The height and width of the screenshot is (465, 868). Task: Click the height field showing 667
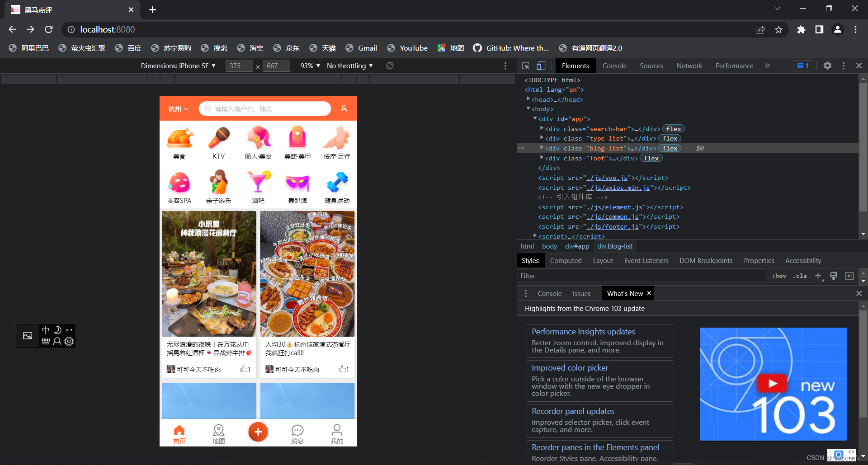(x=276, y=66)
